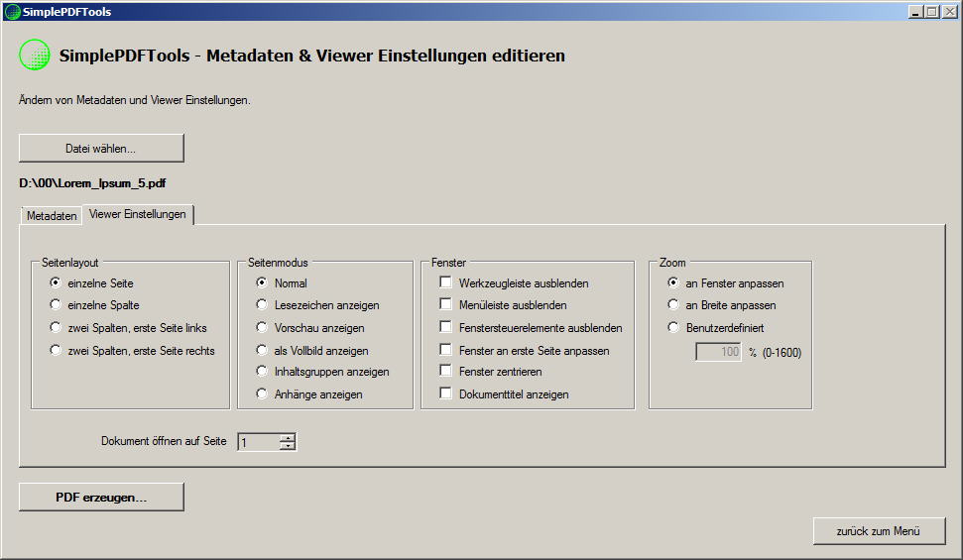
Task: Select 'Normal' page mode
Action: click(262, 282)
